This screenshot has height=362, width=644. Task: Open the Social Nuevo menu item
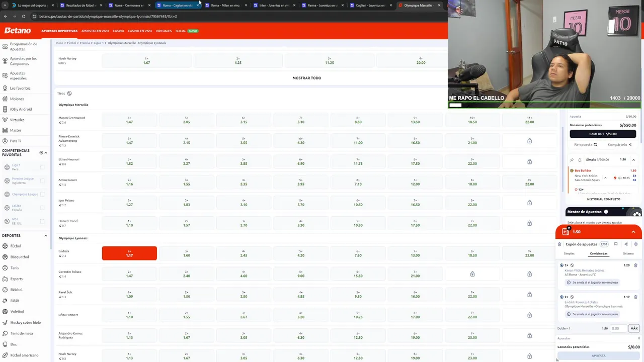click(187, 31)
